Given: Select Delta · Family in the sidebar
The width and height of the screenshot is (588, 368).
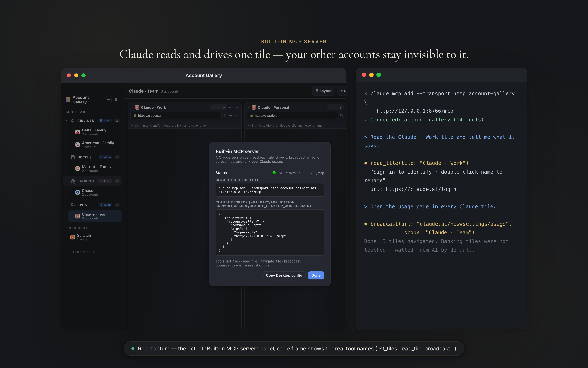Looking at the screenshot, I should [95, 132].
